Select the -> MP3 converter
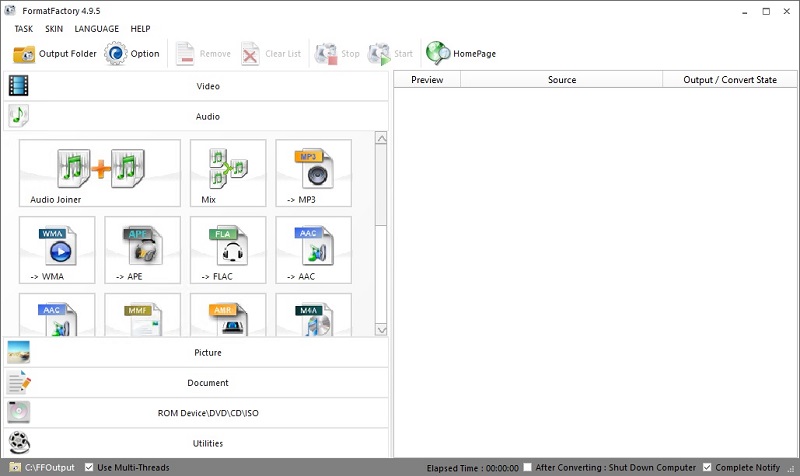The image size is (800, 476). (x=314, y=173)
